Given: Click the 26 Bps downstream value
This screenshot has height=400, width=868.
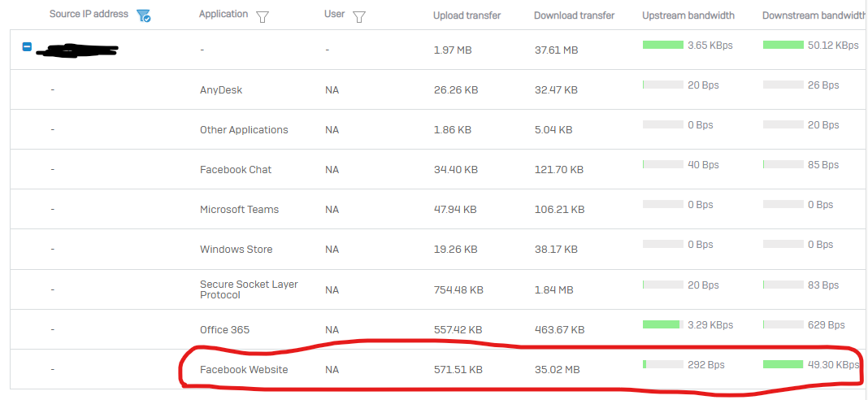Looking at the screenshot, I should (823, 85).
